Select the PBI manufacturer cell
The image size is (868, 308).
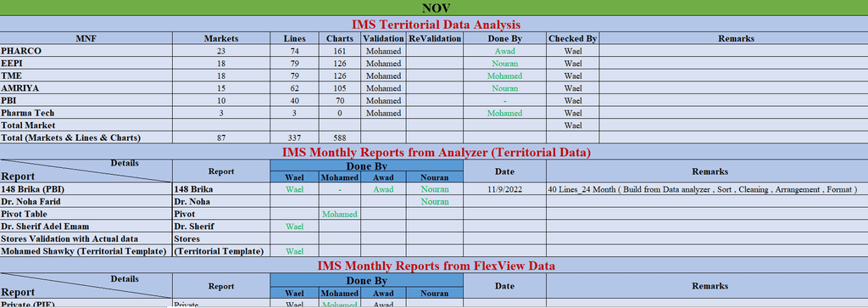tap(86, 100)
